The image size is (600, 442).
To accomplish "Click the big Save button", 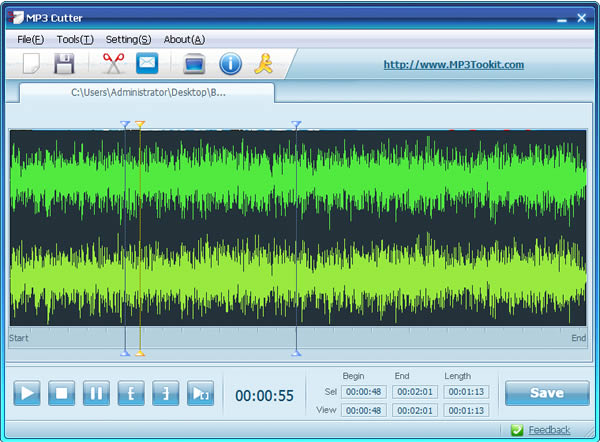I will coord(547,393).
